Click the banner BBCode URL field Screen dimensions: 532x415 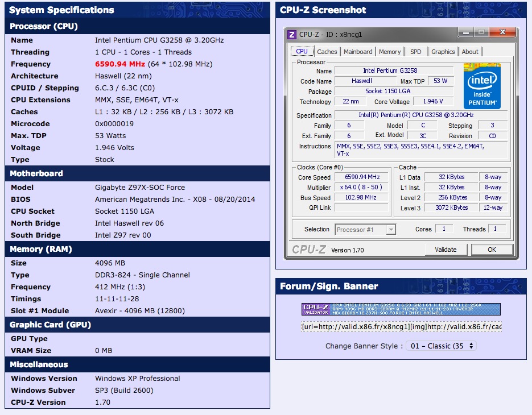pos(401,326)
